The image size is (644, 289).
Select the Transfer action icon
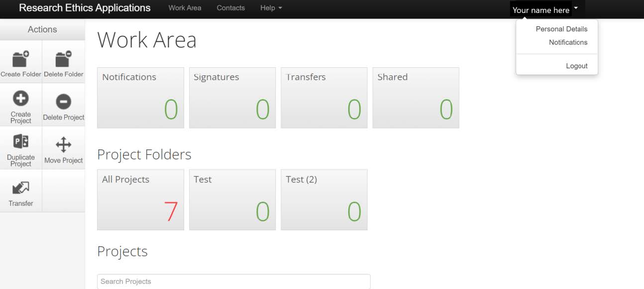(x=20, y=186)
